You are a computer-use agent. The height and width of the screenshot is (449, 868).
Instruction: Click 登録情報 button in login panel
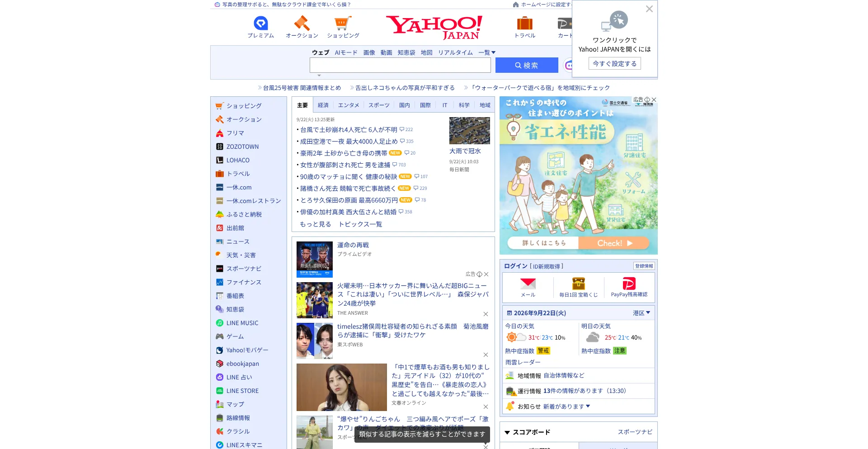click(644, 266)
